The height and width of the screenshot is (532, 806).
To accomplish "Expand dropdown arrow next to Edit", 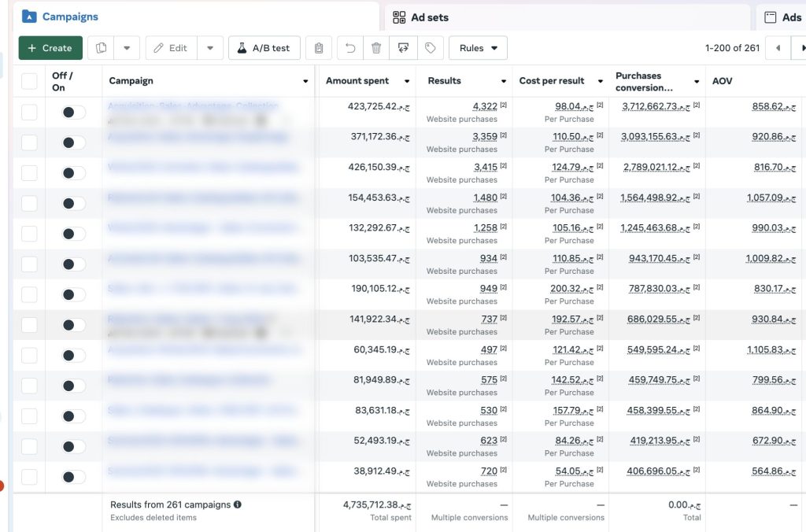I will [210, 48].
